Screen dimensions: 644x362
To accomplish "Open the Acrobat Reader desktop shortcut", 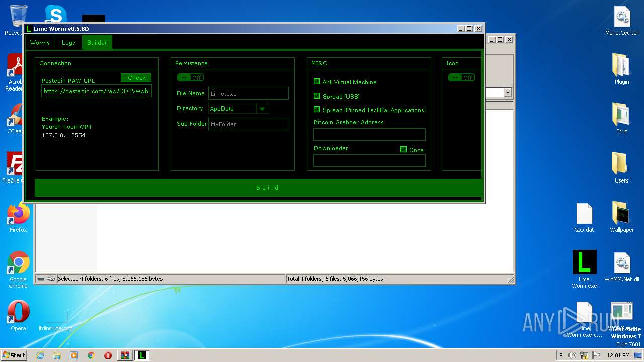I will 15,72.
